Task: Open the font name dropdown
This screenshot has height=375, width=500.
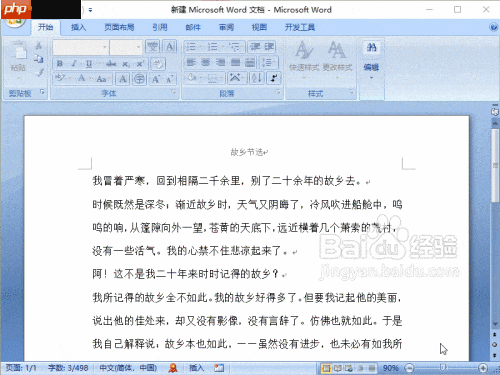Action: [104, 47]
